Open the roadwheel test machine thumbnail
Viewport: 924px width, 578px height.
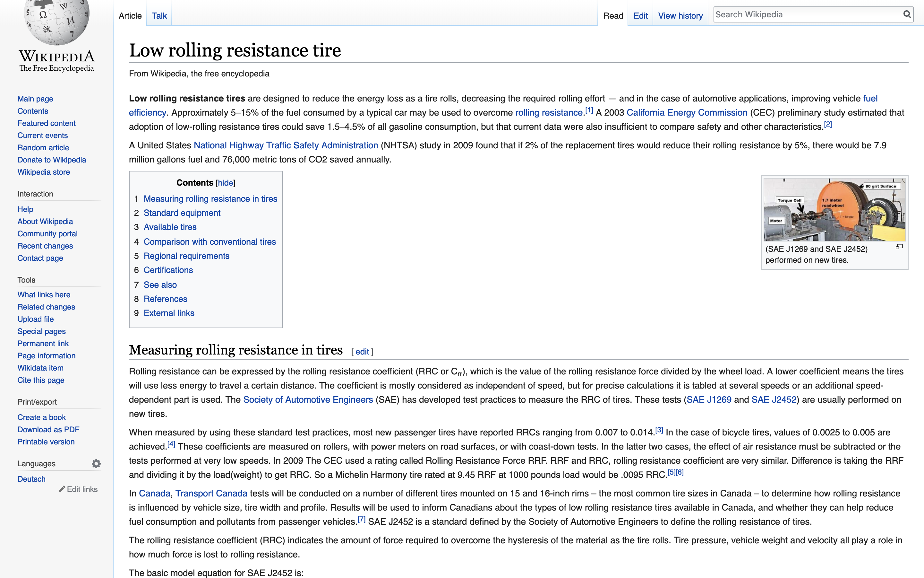[x=834, y=209]
